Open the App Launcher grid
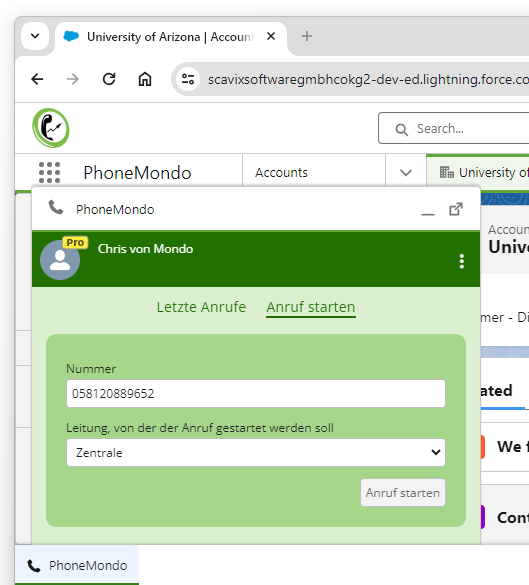 pos(49,172)
